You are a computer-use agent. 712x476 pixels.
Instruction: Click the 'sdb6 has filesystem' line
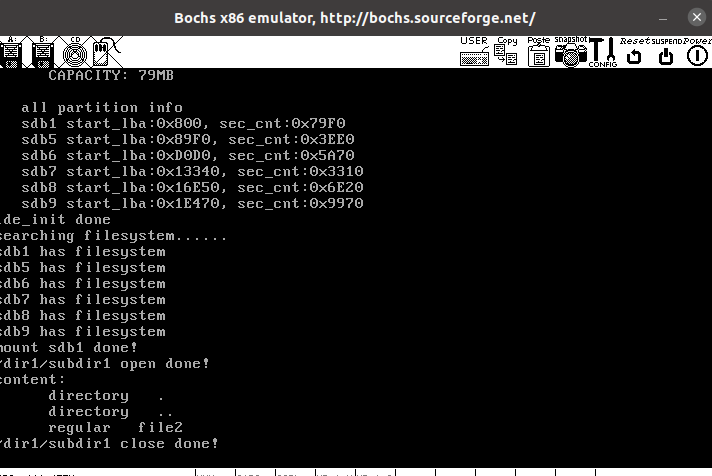83,283
